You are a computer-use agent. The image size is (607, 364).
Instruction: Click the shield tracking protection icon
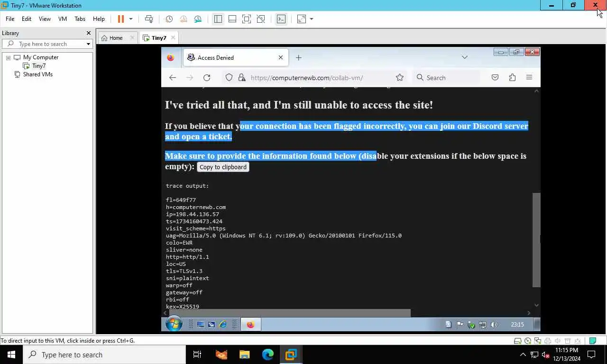coord(229,78)
